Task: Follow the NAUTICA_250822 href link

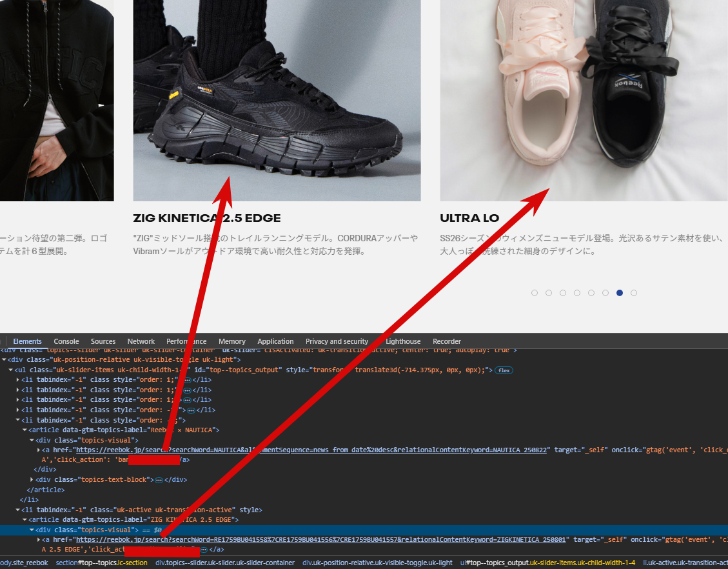Action: click(x=311, y=450)
